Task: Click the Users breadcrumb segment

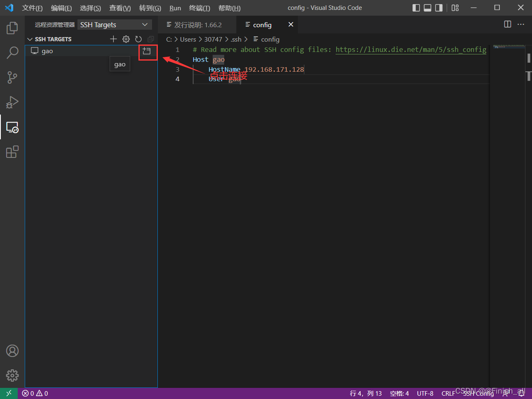Action: (188, 39)
